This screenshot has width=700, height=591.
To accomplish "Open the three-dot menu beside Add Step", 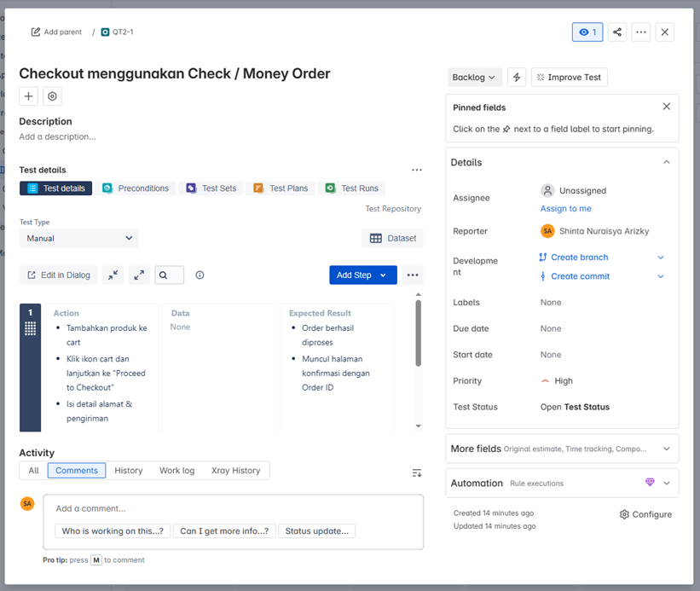I will (x=413, y=275).
